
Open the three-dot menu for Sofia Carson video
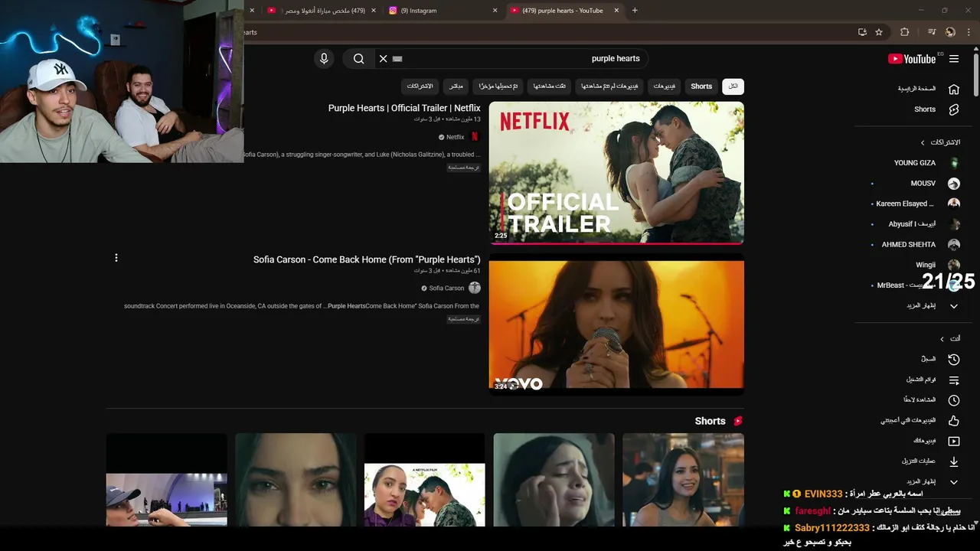[x=116, y=258]
